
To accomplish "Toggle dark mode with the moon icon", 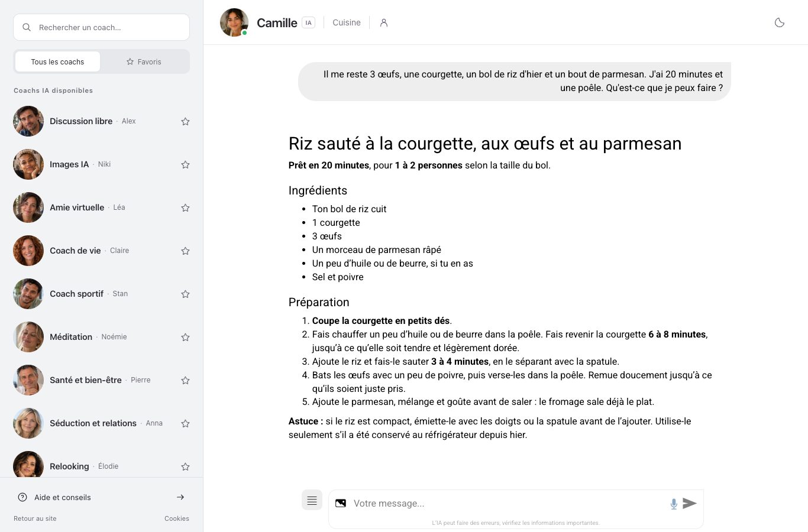I will click(780, 22).
